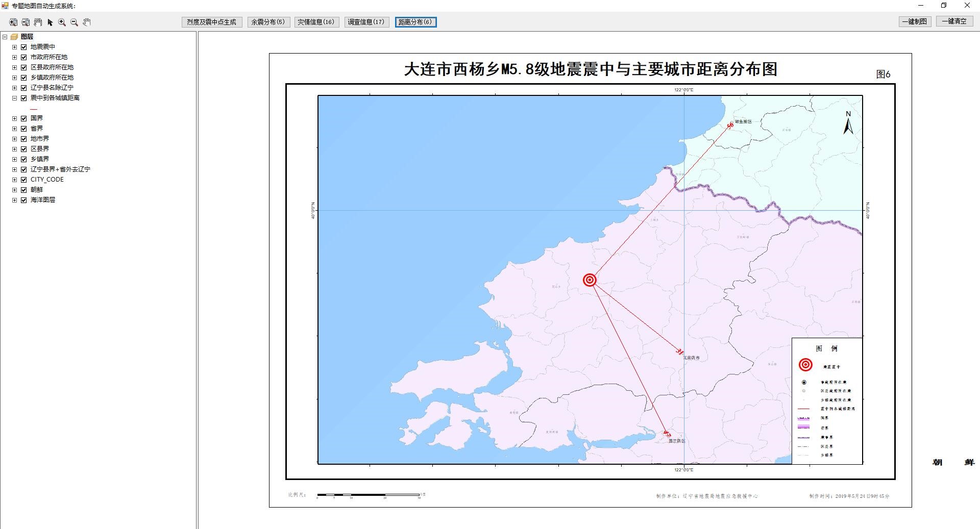Expand the 辽宁县名除辽宁 layer node
The image size is (980, 529).
tap(14, 88)
